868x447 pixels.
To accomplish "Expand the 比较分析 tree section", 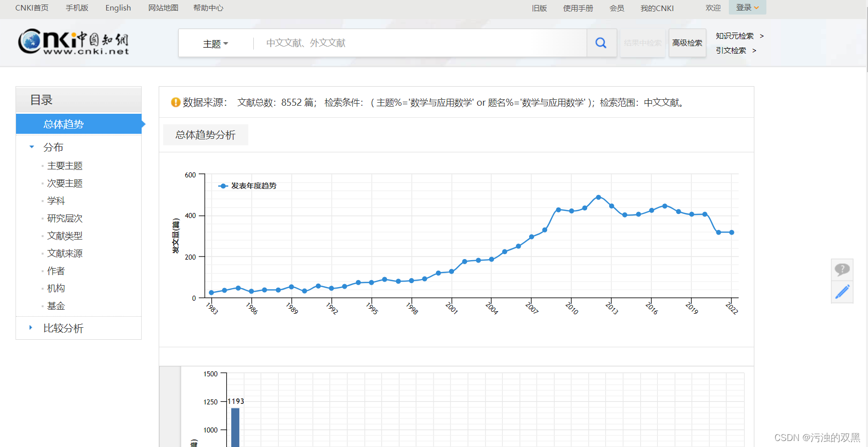I will coord(31,328).
